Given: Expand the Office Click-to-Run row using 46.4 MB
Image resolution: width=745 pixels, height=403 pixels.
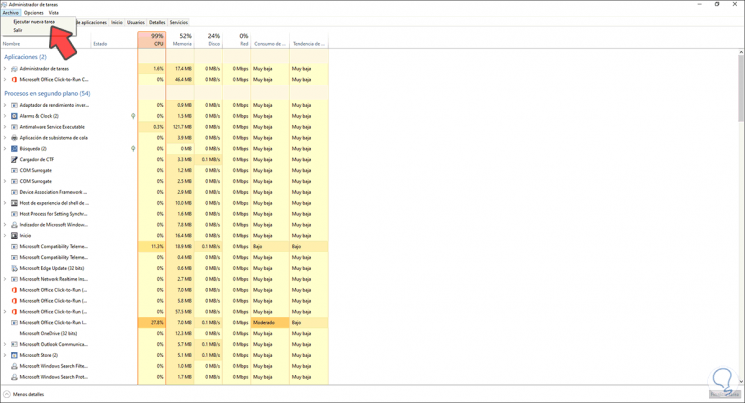Looking at the screenshot, I should click(5, 80).
